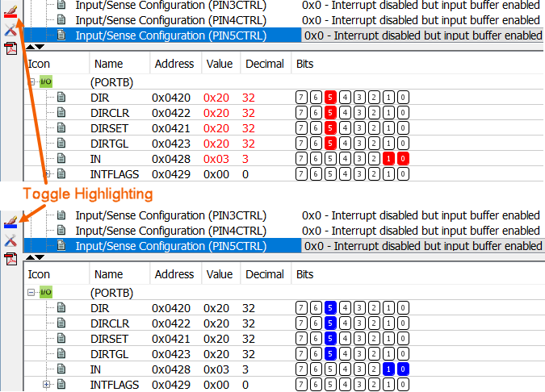This screenshot has height=392, width=545.
Task: Open the tools icon below the blue brush
Action: (x=10, y=240)
